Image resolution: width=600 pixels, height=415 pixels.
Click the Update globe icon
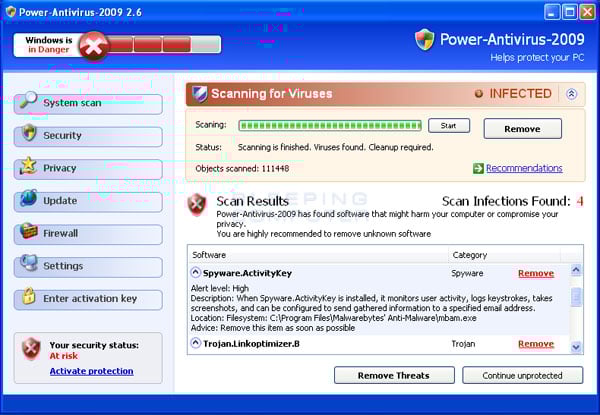(x=29, y=198)
